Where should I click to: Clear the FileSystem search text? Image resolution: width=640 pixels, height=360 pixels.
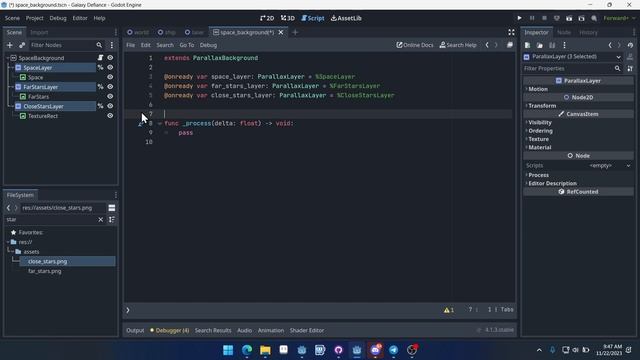click(100, 220)
